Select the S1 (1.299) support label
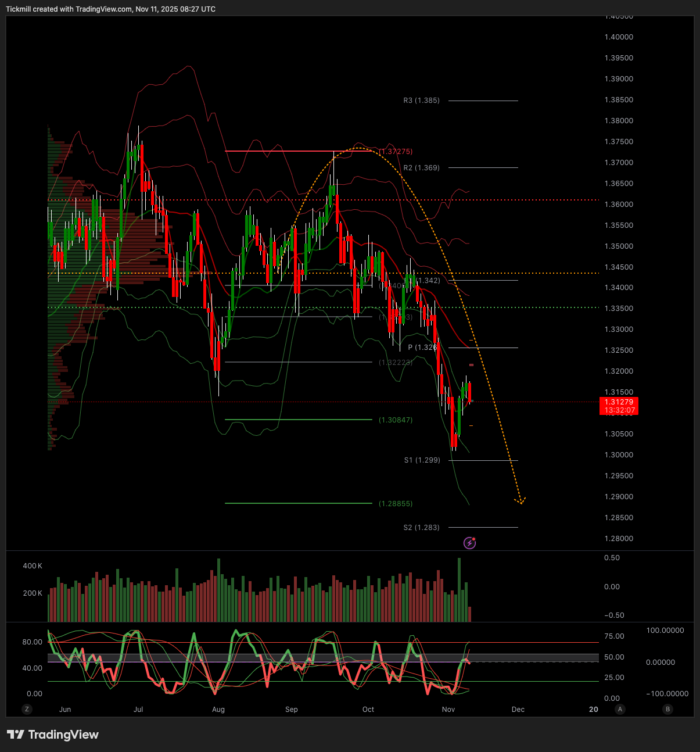The height and width of the screenshot is (752, 700). (422, 460)
